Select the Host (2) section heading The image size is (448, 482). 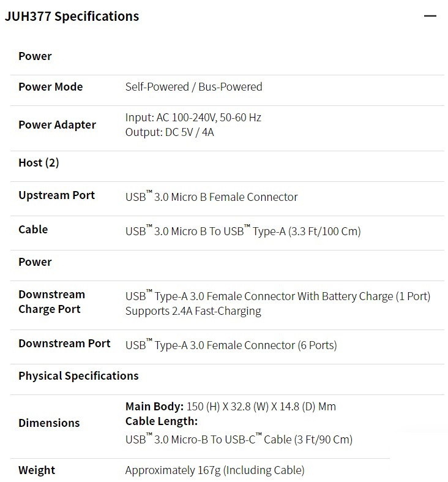point(39,163)
